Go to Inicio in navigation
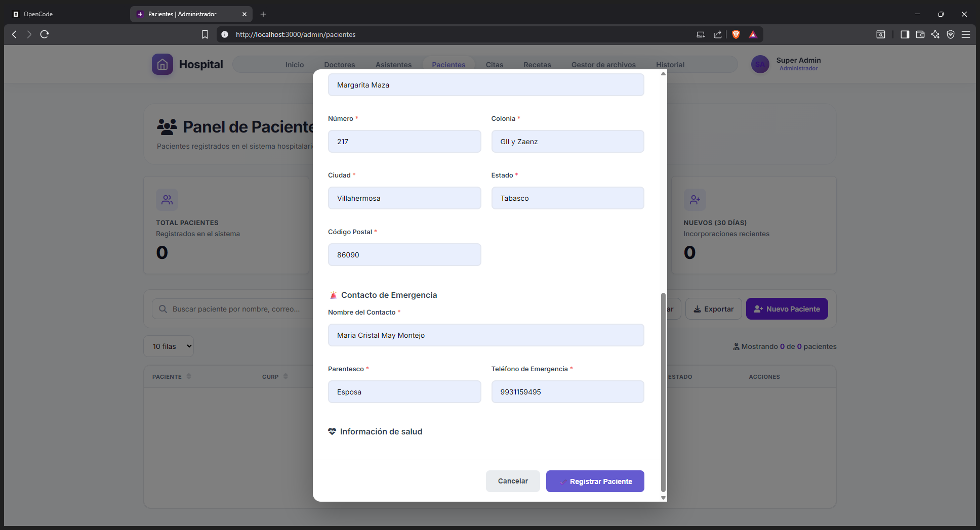The image size is (980, 530). [x=295, y=65]
